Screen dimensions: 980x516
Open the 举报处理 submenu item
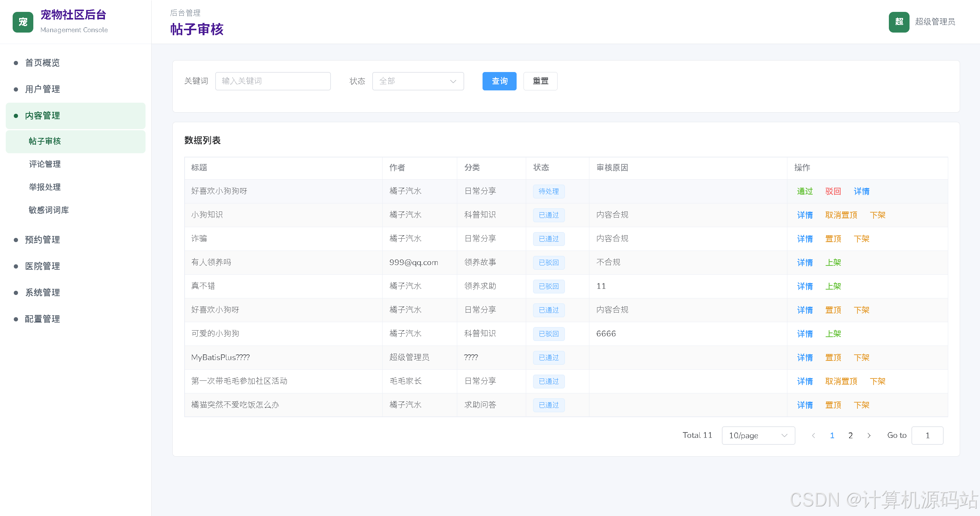pyautogui.click(x=75, y=187)
